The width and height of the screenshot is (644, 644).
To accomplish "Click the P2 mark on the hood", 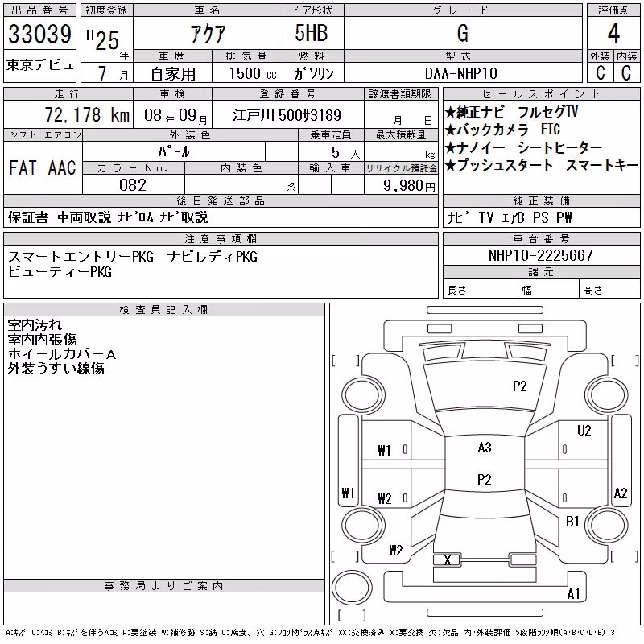I will point(519,386).
